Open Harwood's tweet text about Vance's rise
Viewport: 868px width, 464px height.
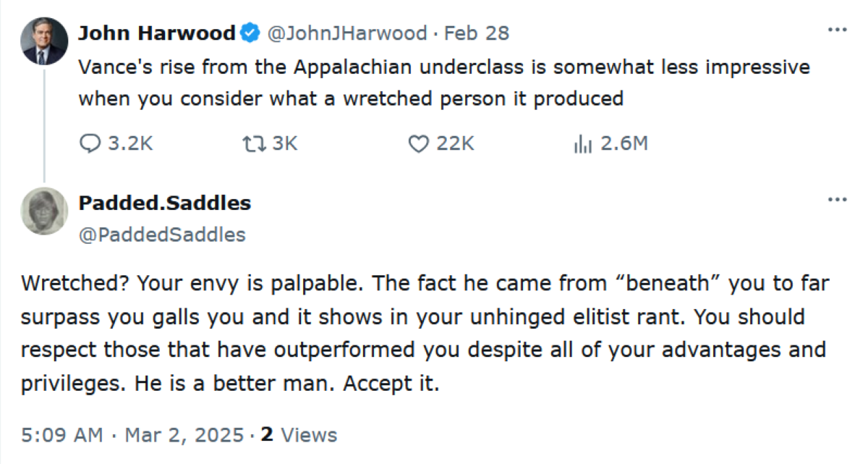click(444, 83)
